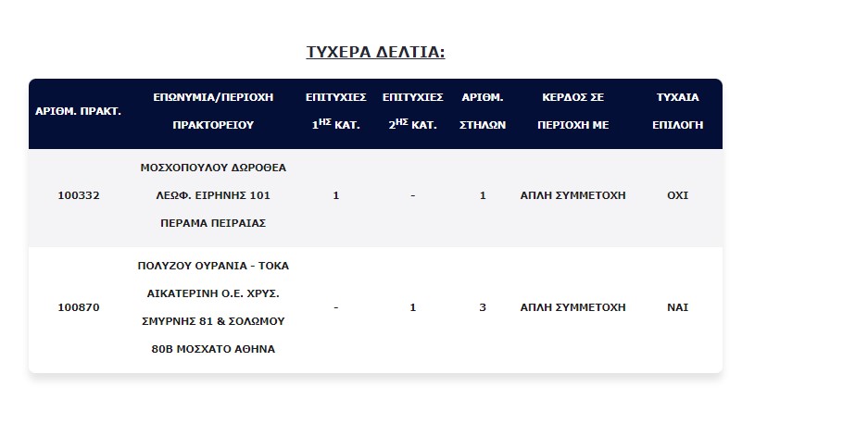The width and height of the screenshot is (868, 436).
Task: Click the ΟΧΙ random-selection cell
Action: [677, 196]
